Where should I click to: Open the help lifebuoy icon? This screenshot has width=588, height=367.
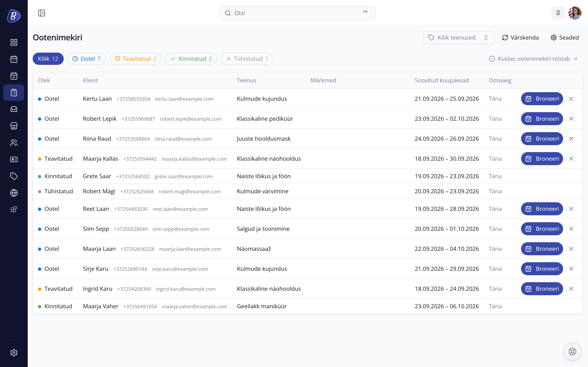572,352
